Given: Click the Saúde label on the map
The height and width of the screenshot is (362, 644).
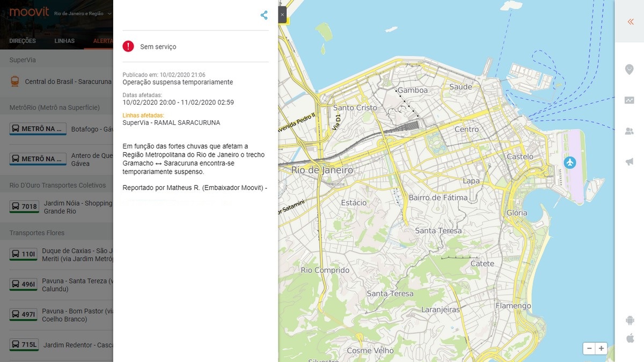Looking at the screenshot, I should [x=460, y=86].
